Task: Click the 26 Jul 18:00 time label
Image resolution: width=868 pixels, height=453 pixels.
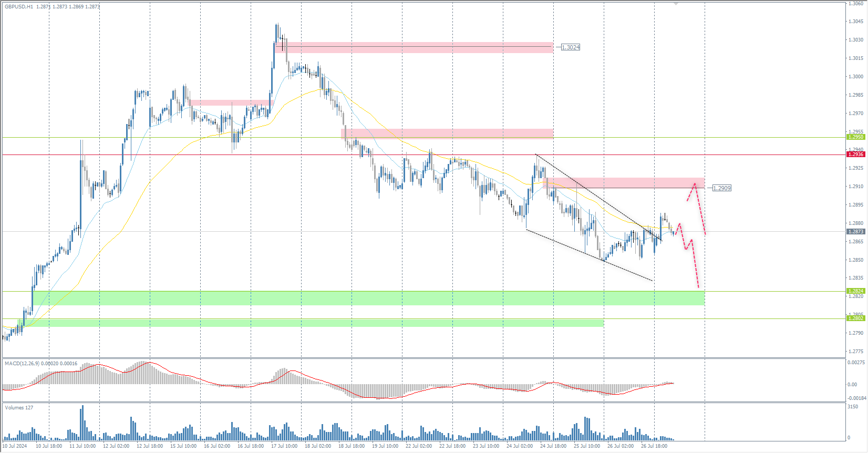Action: (654, 446)
